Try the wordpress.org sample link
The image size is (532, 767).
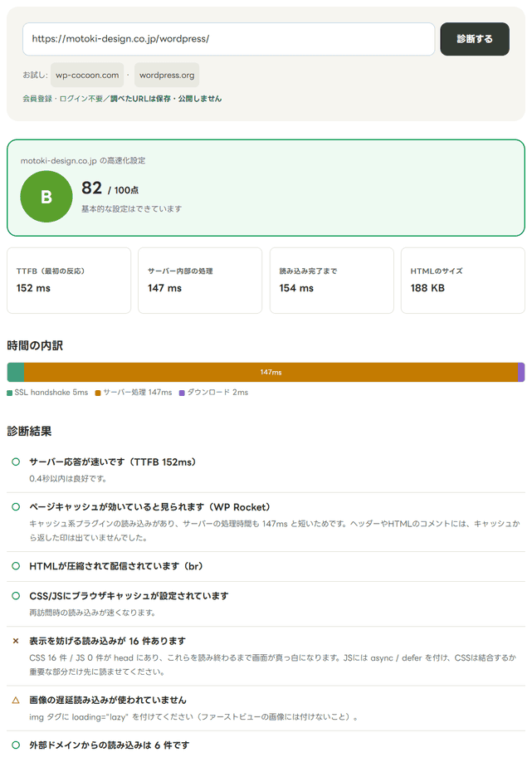tap(167, 75)
